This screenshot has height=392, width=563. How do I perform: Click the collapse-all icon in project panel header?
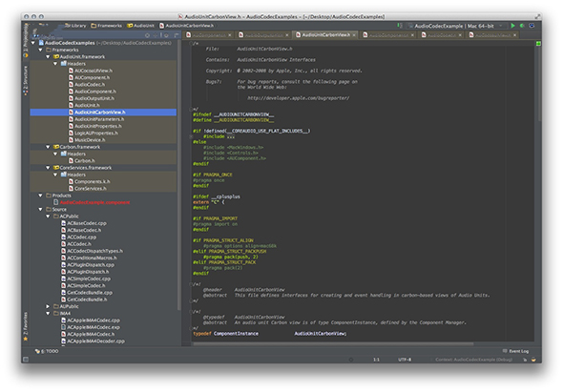[x=156, y=35]
